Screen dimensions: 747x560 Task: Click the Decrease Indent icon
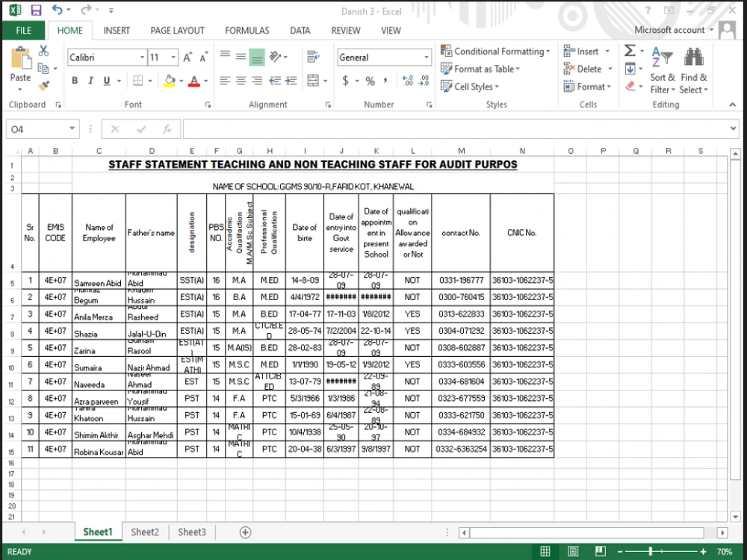[x=275, y=81]
